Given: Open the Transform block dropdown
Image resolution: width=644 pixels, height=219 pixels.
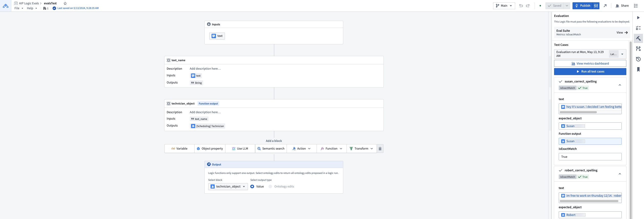Looking at the screenshot, I should click(x=361, y=149).
